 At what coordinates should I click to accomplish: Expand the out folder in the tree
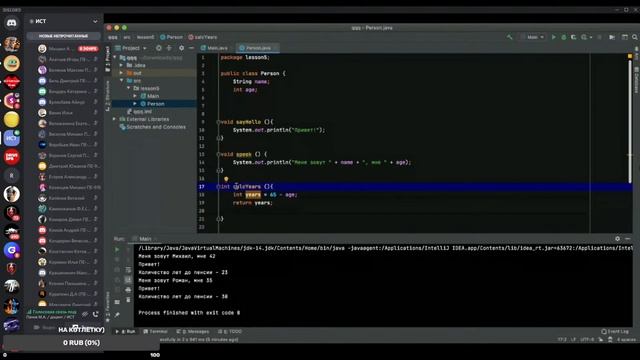click(121, 73)
